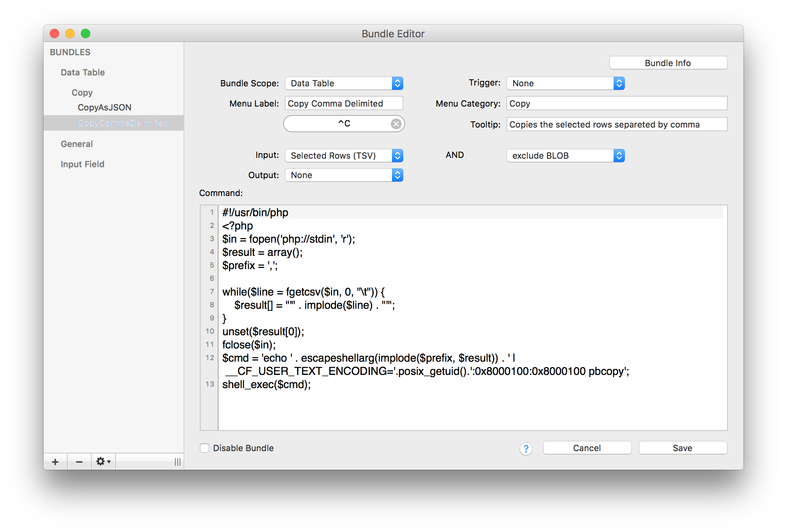
Task: Click the minus icon to remove bundle
Action: (x=79, y=462)
